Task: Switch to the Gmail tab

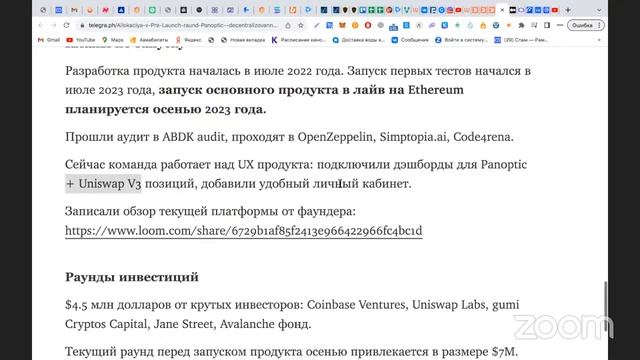Action: (74, 10)
